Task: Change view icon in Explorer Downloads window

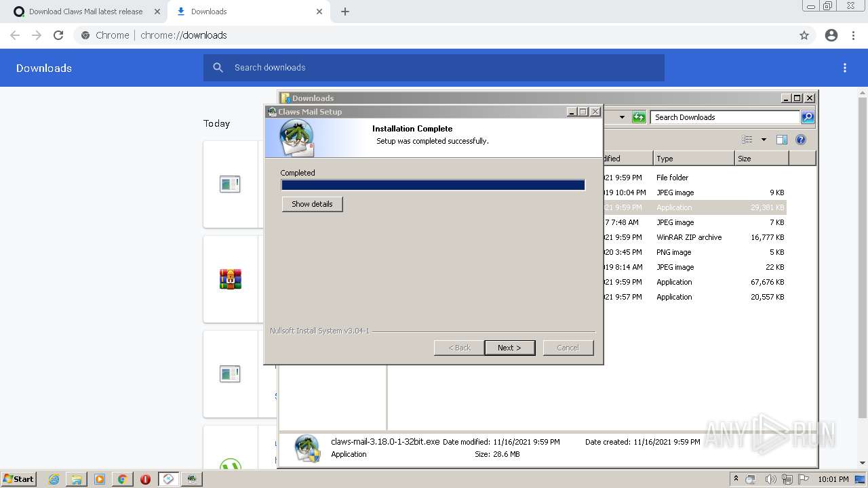Action: (747, 140)
